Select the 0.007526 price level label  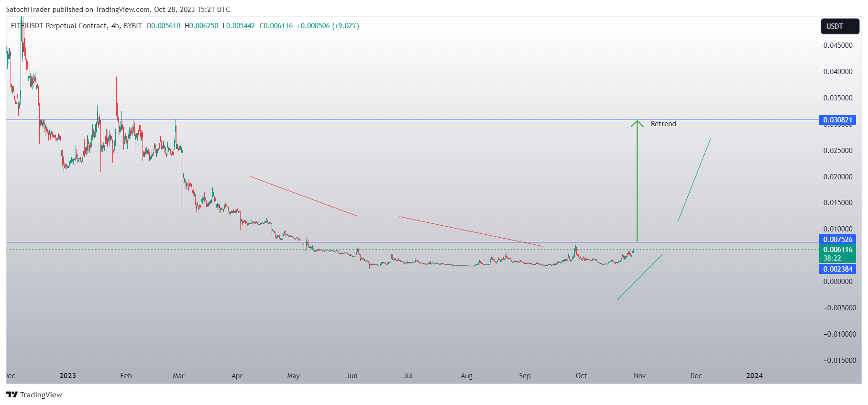click(837, 240)
